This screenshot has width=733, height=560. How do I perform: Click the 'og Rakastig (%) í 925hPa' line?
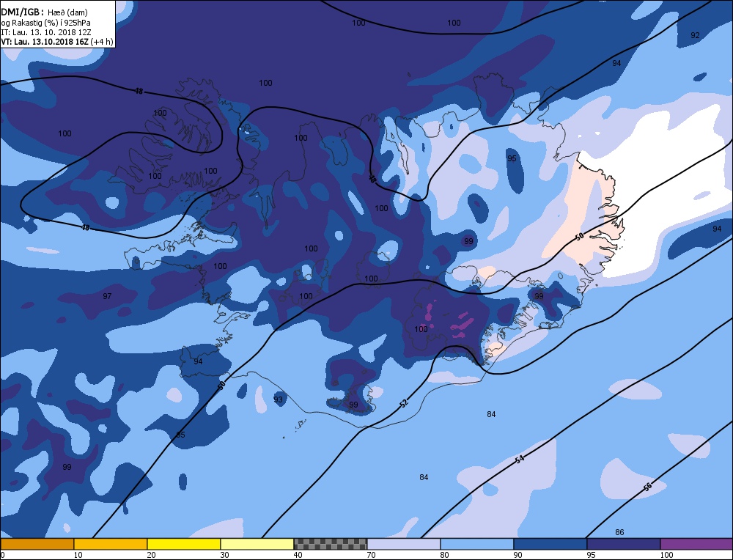coord(45,23)
